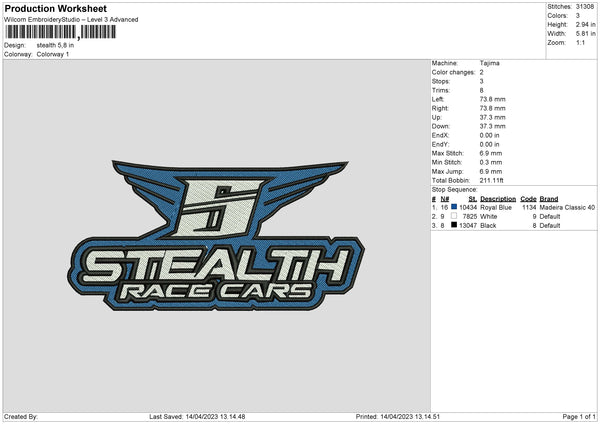Click the height value '2.94 in'

[x=585, y=24]
